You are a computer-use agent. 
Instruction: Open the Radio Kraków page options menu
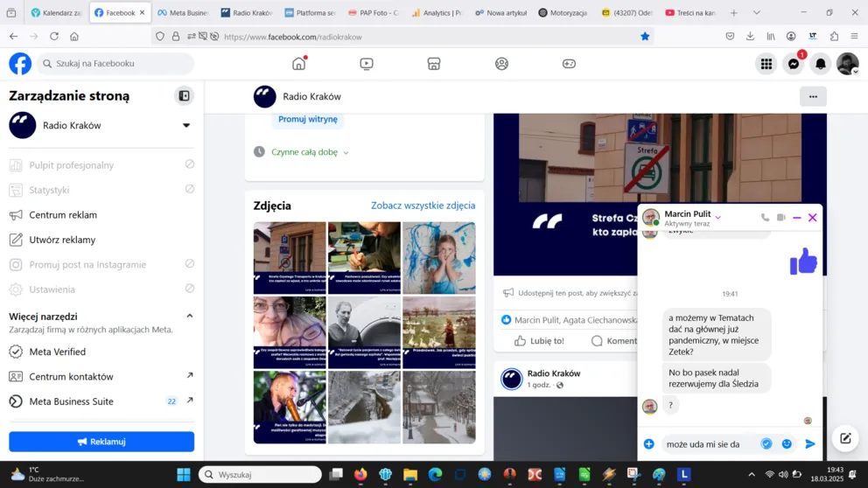813,97
